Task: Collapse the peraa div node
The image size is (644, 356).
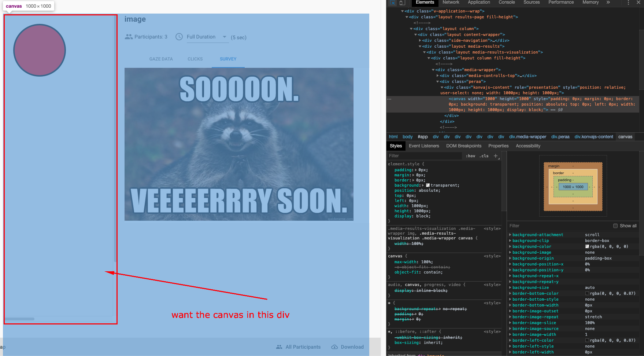Action: (437, 81)
